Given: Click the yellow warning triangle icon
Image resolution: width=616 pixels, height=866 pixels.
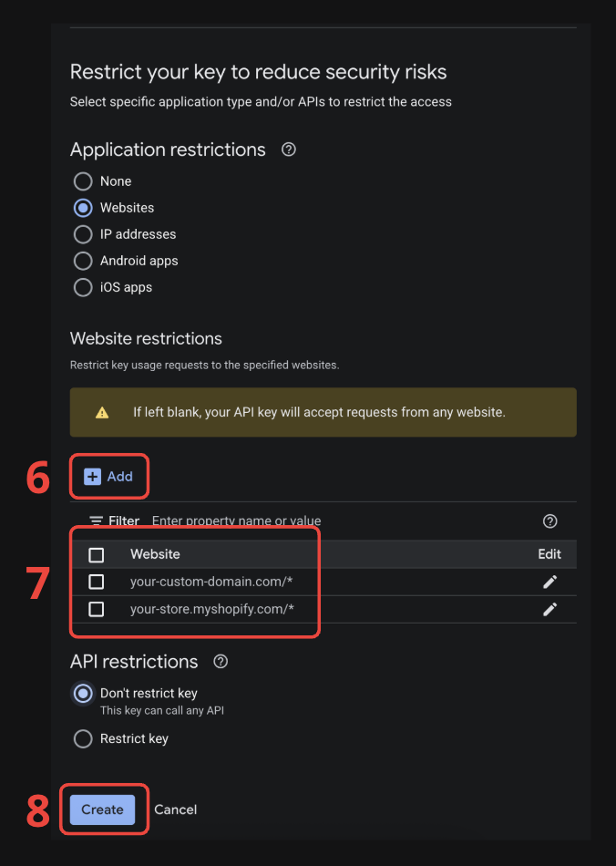Looking at the screenshot, I should coord(102,413).
